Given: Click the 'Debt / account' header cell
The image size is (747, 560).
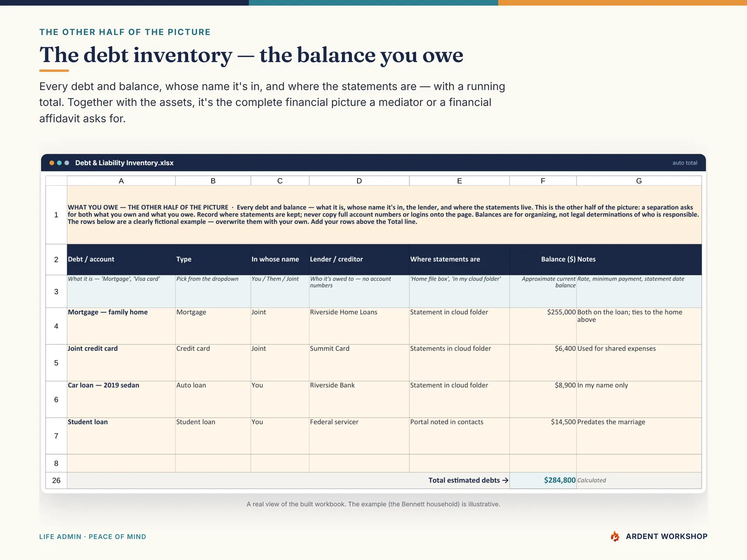Looking at the screenshot, I should click(x=121, y=259).
